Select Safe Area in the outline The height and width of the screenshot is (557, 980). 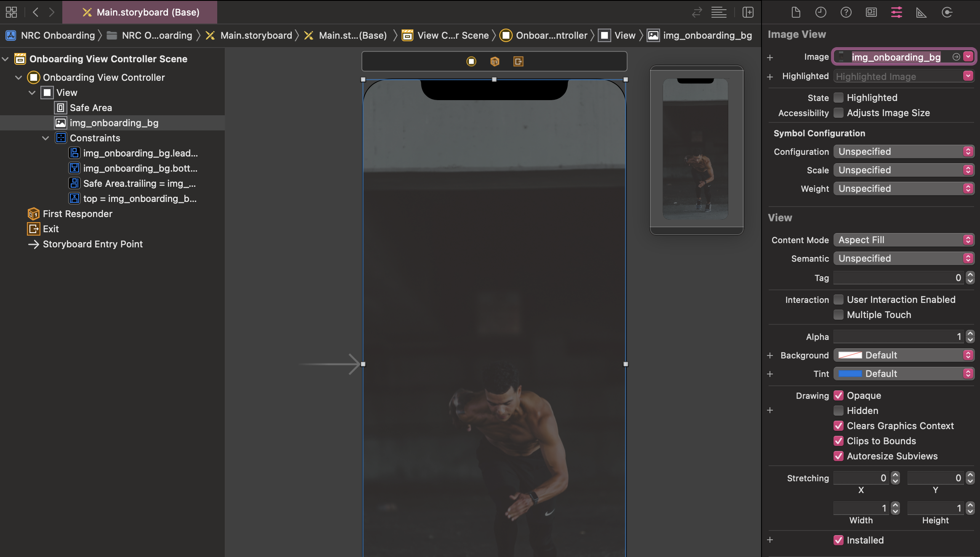pos(91,108)
